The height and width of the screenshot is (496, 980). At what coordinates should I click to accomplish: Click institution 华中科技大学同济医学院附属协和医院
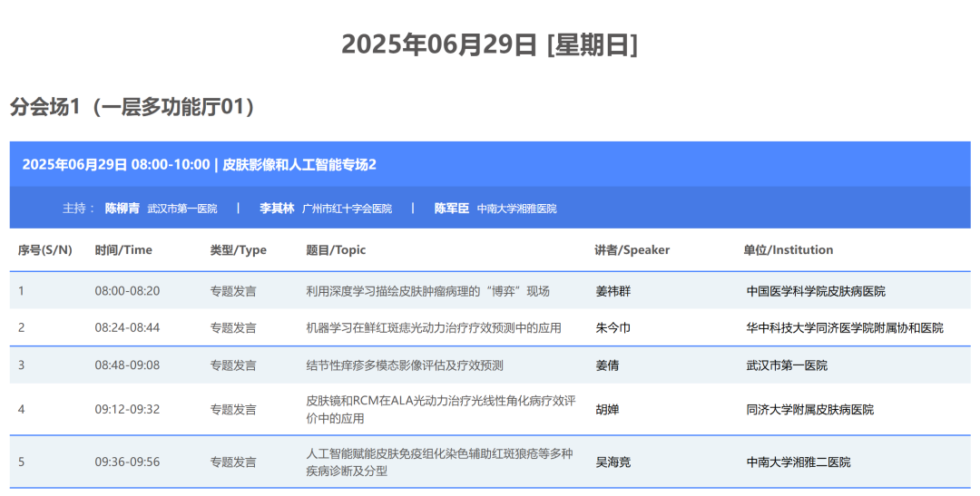845,327
